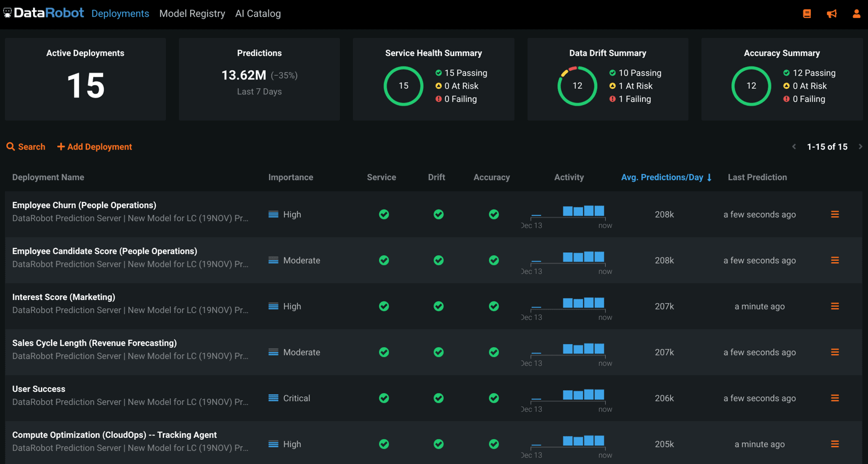Click 205k value for Compute Optimization
The image size is (868, 464).
click(664, 444)
